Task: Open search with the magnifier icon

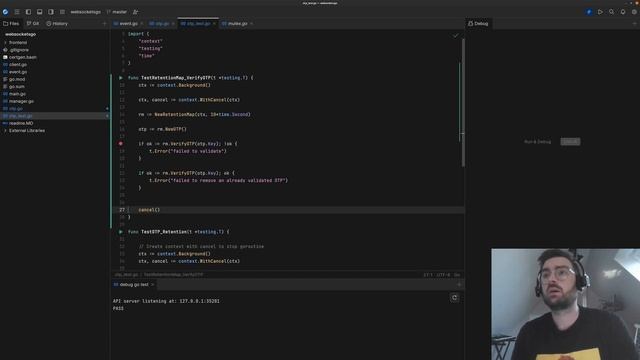Action: coord(611,12)
